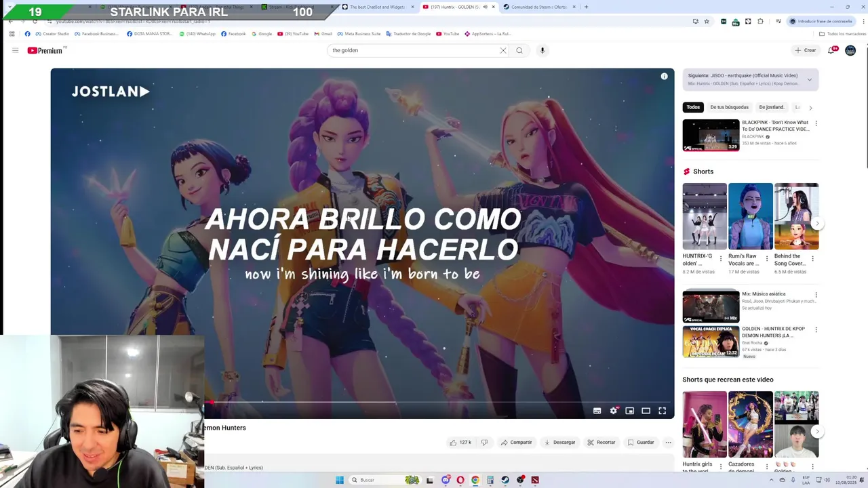Click the Crear button
The width and height of the screenshot is (868, 488).
click(x=806, y=50)
